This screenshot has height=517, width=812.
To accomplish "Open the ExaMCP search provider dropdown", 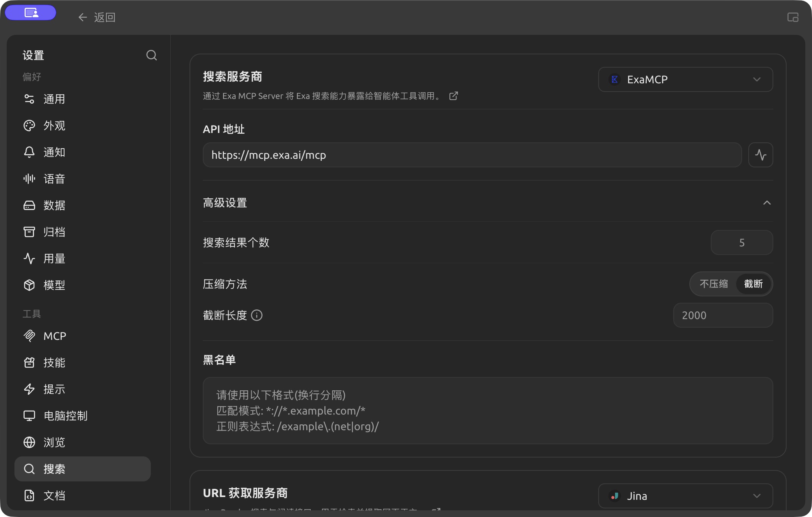I will tap(685, 79).
